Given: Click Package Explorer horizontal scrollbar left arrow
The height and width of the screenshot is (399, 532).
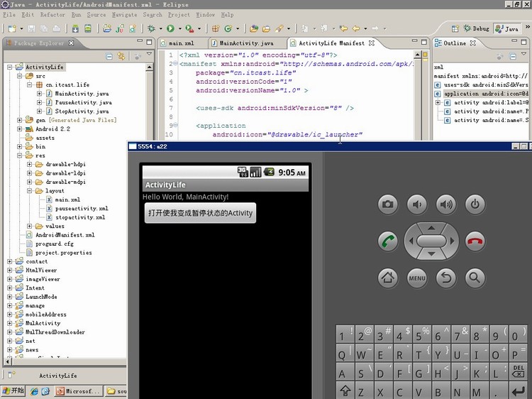Looking at the screenshot, I should (x=8, y=361).
